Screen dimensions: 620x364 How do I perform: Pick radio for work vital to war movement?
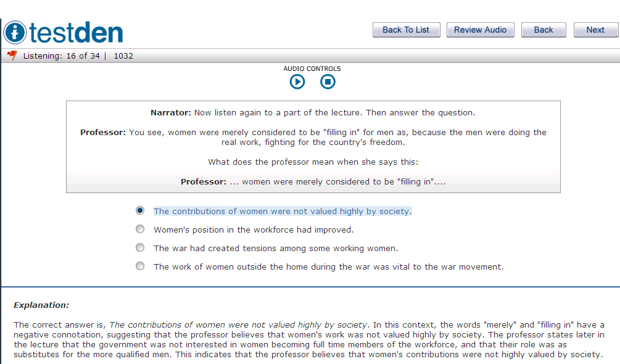pos(140,266)
